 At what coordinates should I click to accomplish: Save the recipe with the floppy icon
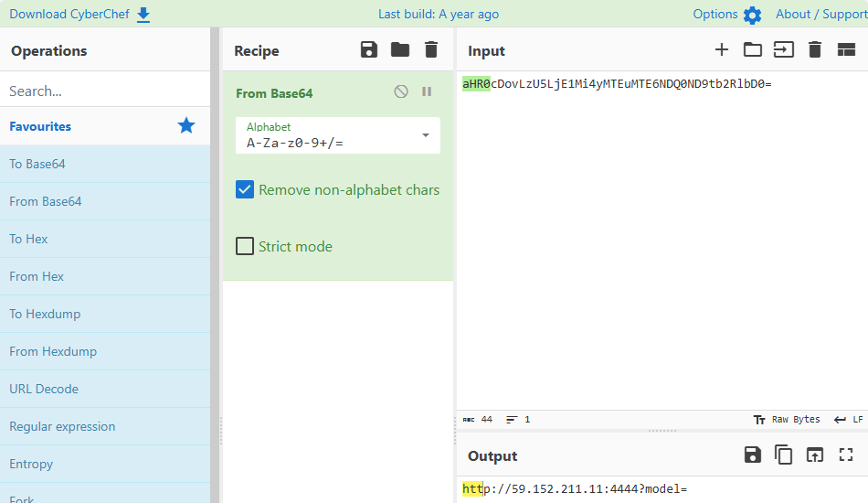tap(369, 50)
